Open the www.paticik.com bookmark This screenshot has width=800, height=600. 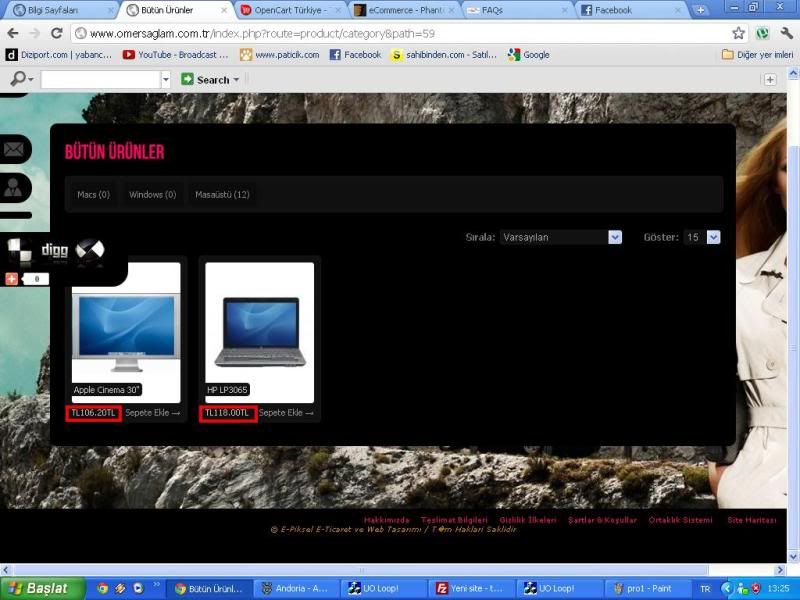pos(280,55)
